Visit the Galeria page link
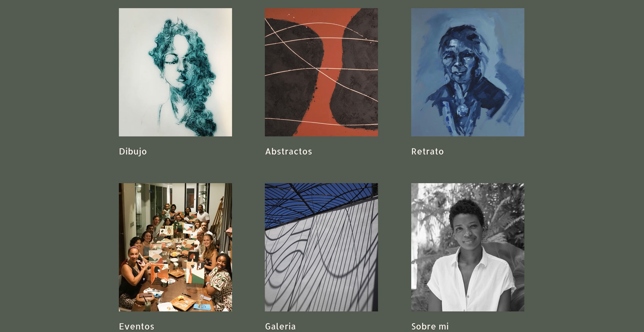Viewport: 644px width, 332px height. pos(280,326)
